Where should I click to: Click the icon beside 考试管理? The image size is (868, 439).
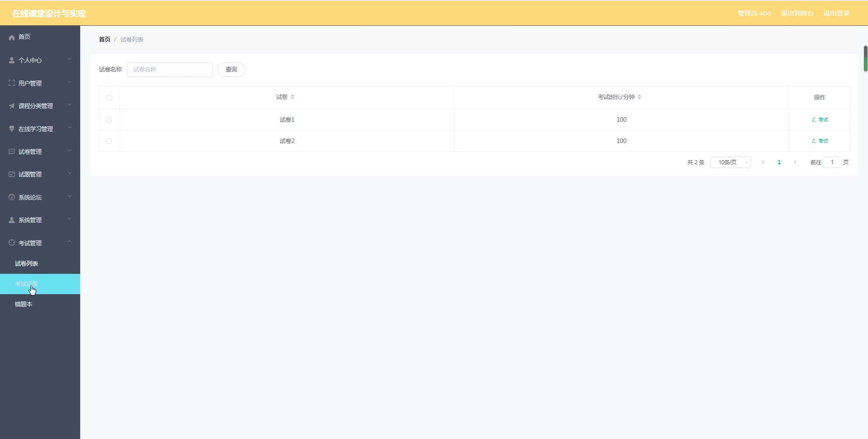click(12, 243)
